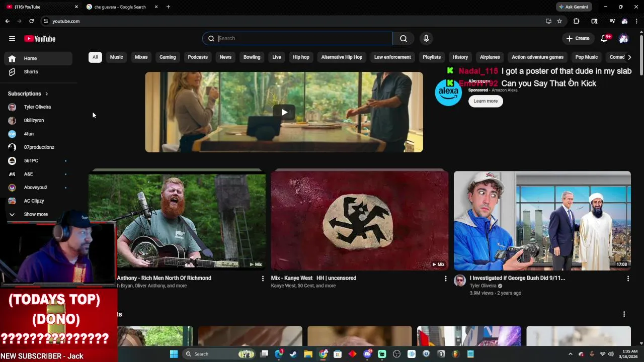Bookmark this page with the star icon
This screenshot has width=644, height=362.
click(x=559, y=21)
